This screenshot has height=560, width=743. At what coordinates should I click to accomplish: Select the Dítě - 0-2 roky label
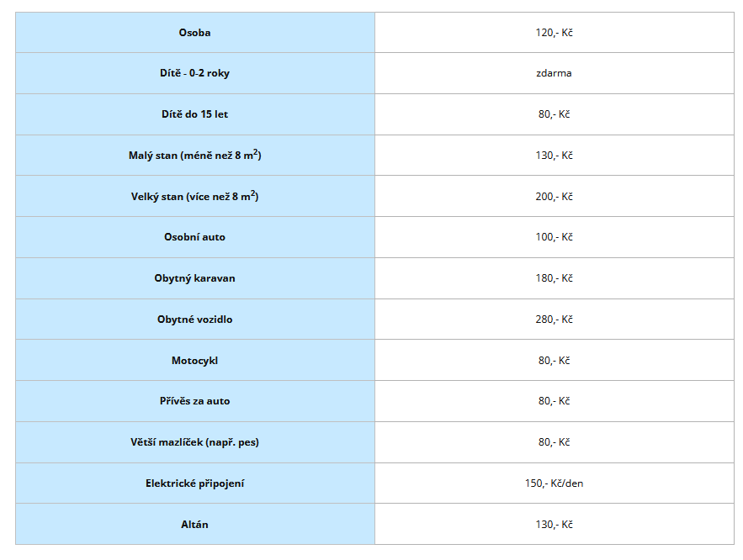tap(194, 73)
